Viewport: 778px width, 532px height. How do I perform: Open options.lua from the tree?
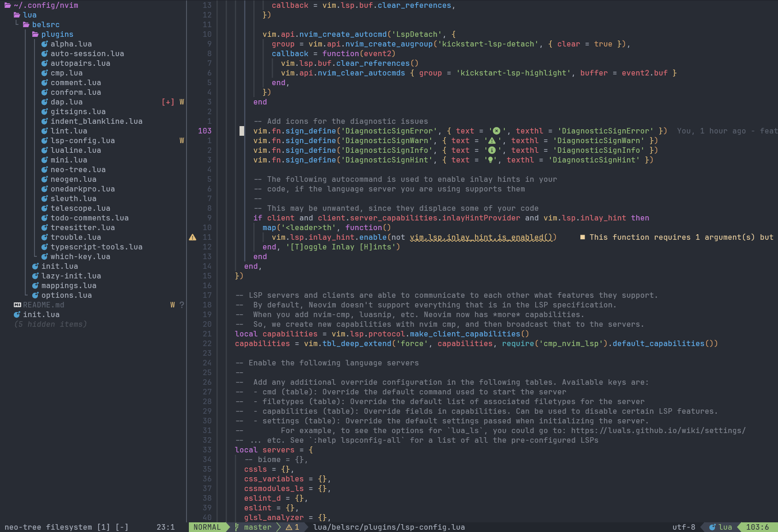coord(67,295)
